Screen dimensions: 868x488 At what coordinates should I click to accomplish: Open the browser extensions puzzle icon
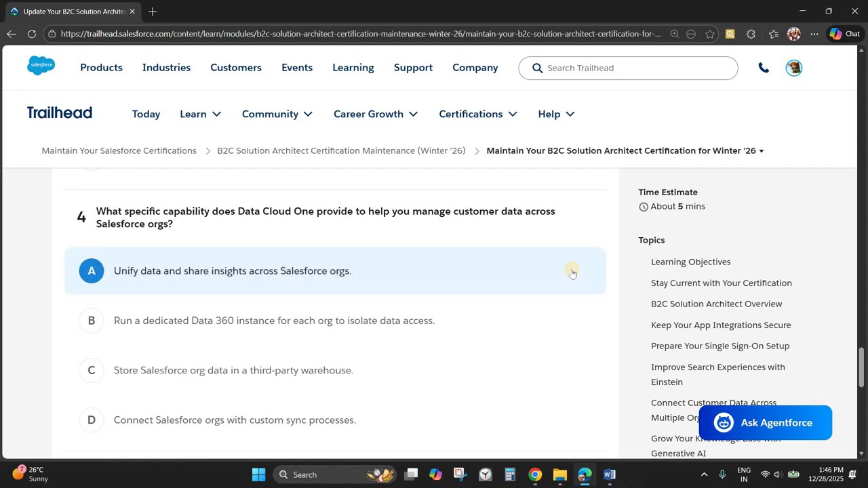[x=751, y=34]
